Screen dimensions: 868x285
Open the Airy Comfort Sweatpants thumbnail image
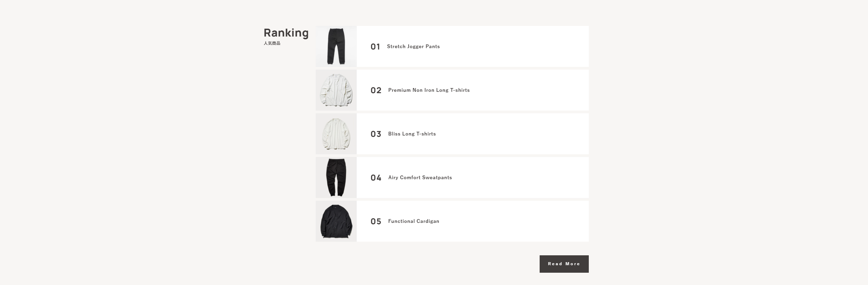coord(336,177)
